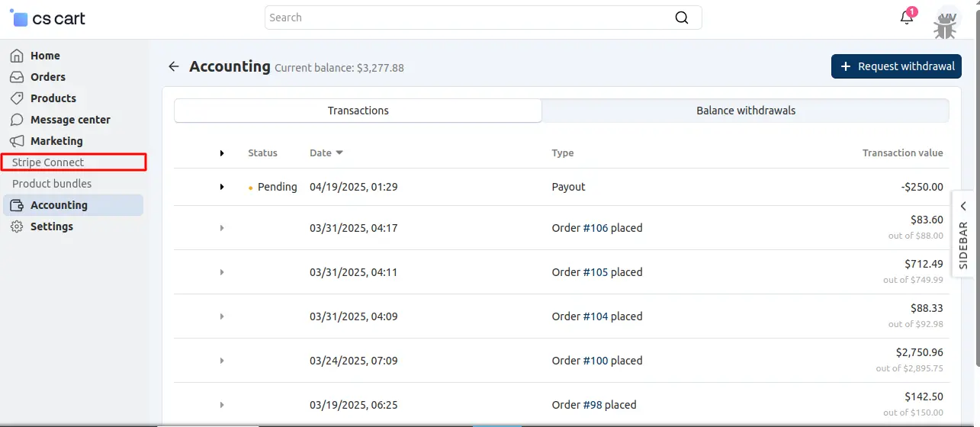
Task: Click the CS-Cart logo
Action: click(47, 18)
